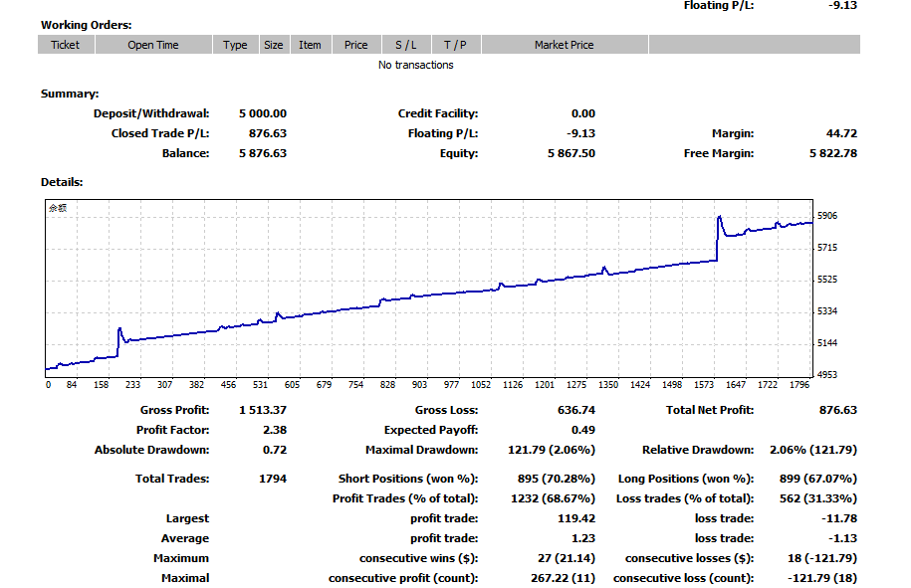This screenshot has width=911, height=588.
Task: Click the Ticket column header
Action: 65,45
